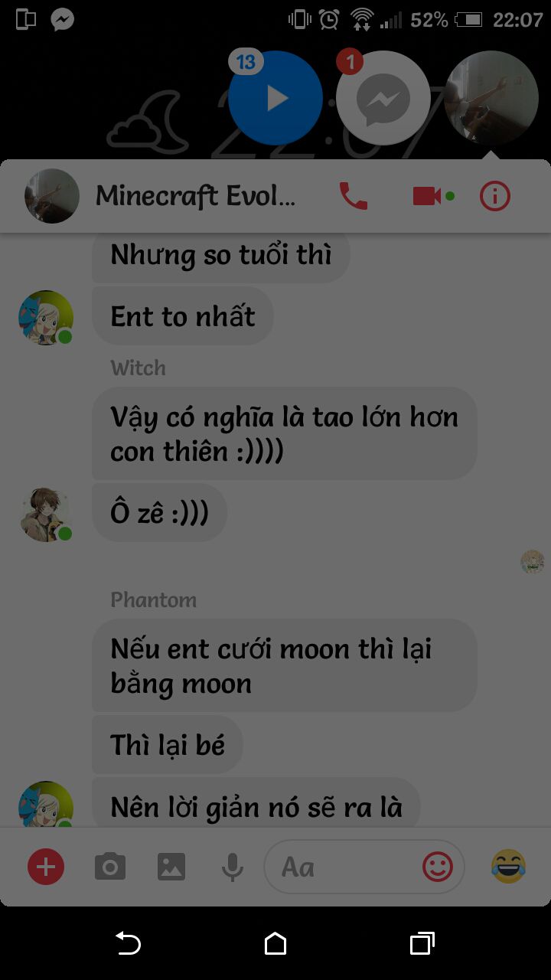Open the Minecraft Evol... group title

195,197
